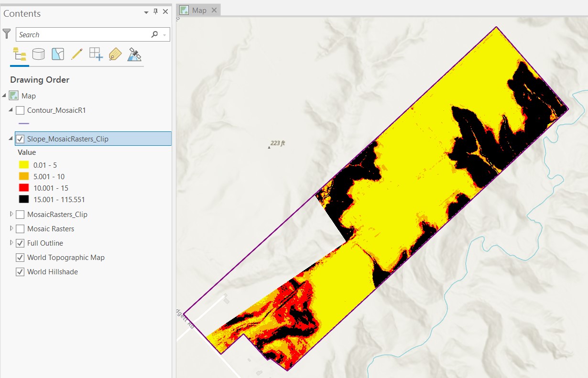Open the List By Perspective Imagery icon
Viewport: 588px width, 378px height.
[134, 54]
